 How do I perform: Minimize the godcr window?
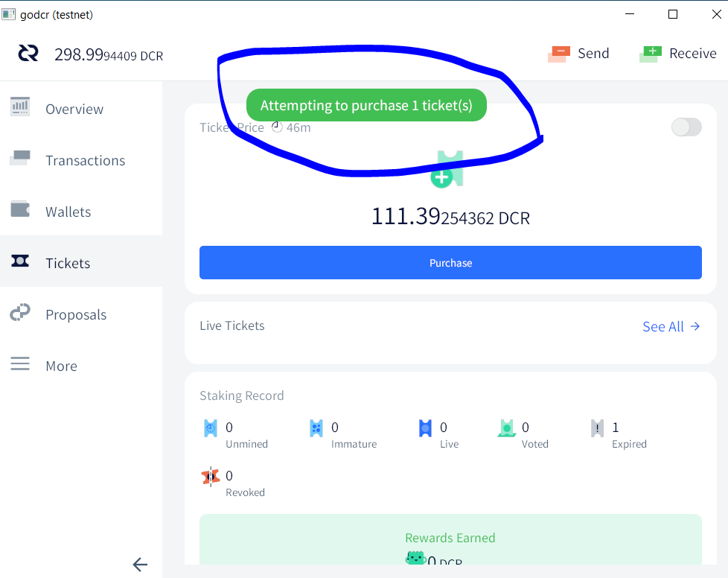630,14
